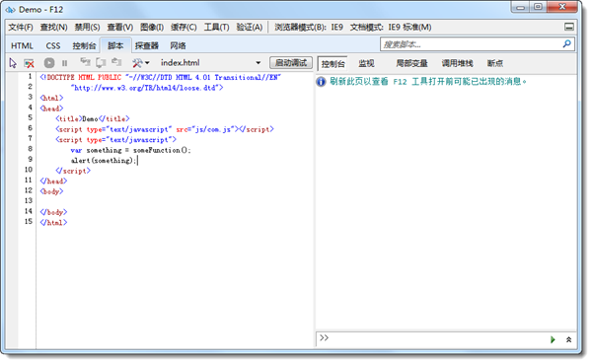Open the 断点 tab
This screenshot has width=592, height=364.
495,63
